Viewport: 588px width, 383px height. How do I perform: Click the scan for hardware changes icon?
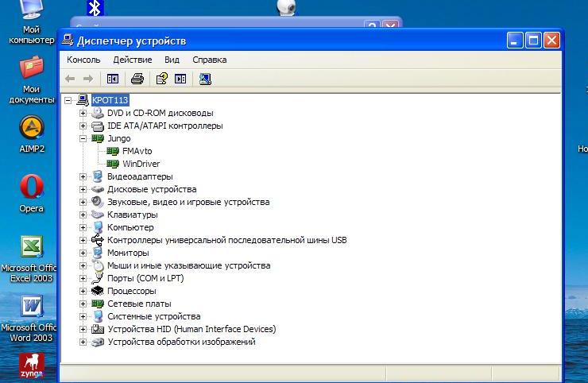[x=205, y=79]
